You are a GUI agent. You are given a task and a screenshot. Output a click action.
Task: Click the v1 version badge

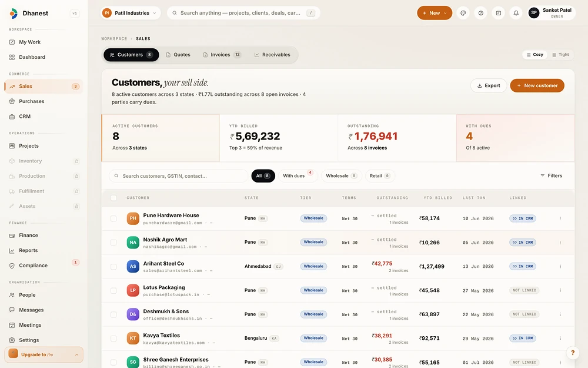click(x=75, y=14)
